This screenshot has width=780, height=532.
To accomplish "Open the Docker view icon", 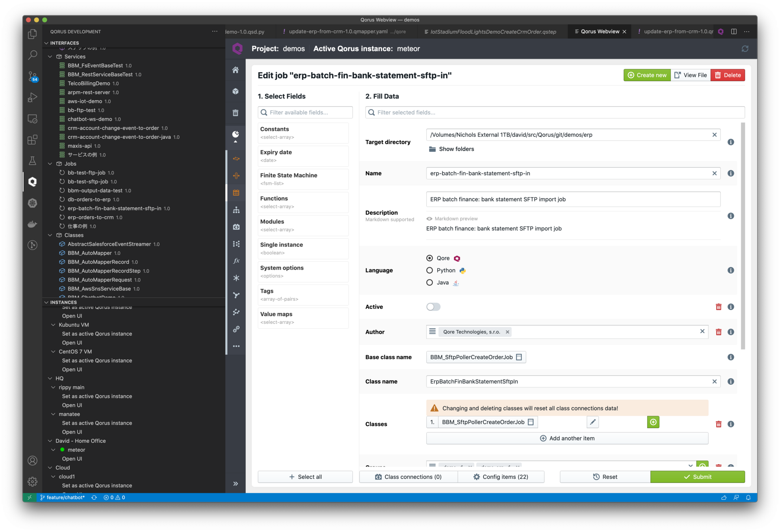I will [32, 224].
